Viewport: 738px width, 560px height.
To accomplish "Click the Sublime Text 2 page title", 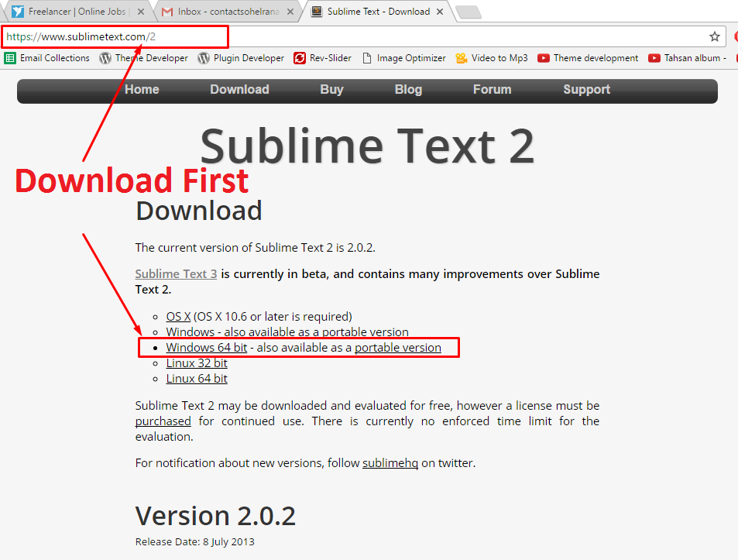I will pos(367,146).
